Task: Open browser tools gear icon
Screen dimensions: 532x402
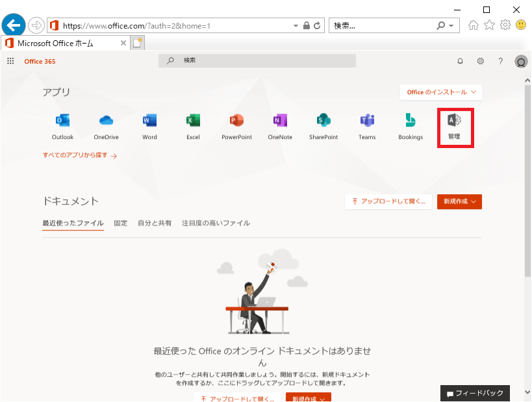Action: pyautogui.click(x=505, y=25)
